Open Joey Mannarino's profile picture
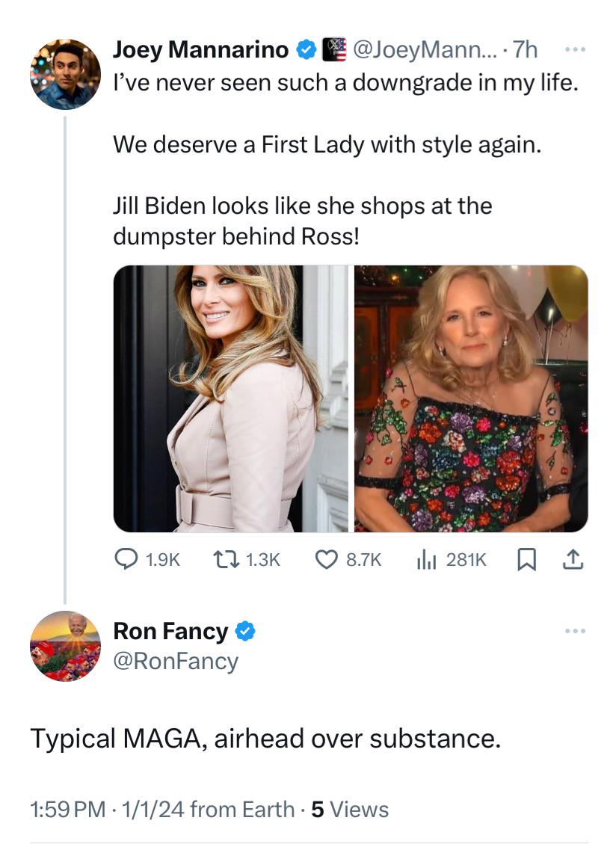This screenshot has height=859, width=616. click(x=65, y=75)
